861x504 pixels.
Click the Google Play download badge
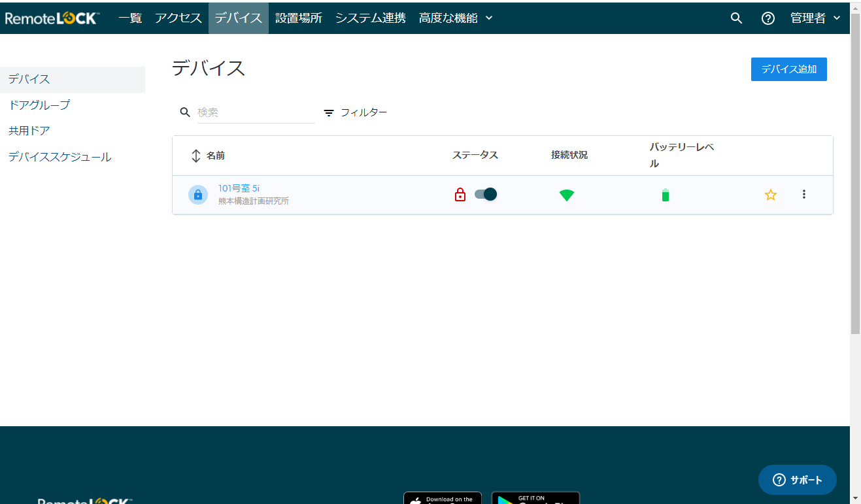535,498
